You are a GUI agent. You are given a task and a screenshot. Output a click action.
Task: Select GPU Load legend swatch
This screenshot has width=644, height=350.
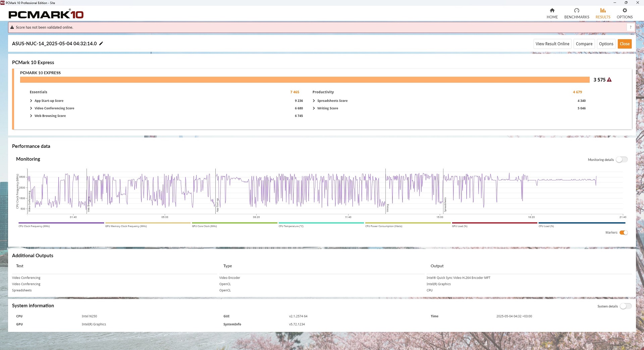[x=494, y=223]
